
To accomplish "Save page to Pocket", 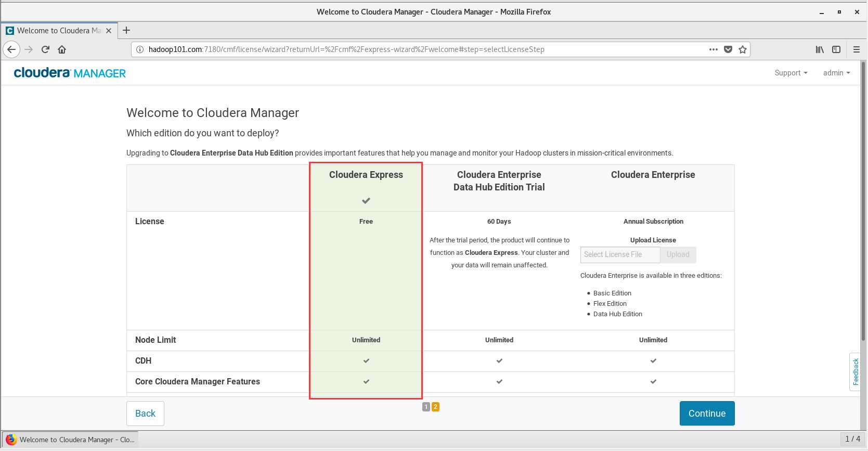I will 728,49.
